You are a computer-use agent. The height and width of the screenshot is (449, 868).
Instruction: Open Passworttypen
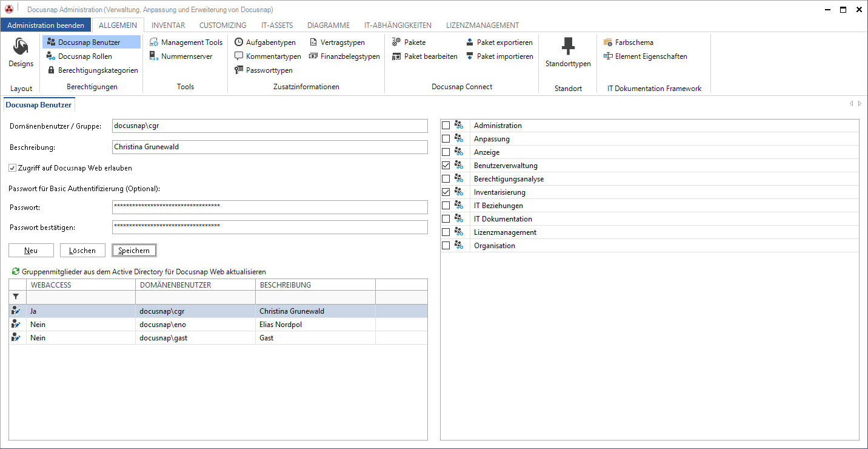(263, 70)
